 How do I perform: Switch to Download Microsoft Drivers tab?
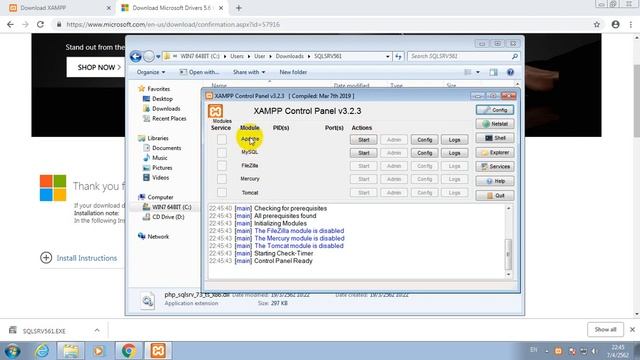172,8
